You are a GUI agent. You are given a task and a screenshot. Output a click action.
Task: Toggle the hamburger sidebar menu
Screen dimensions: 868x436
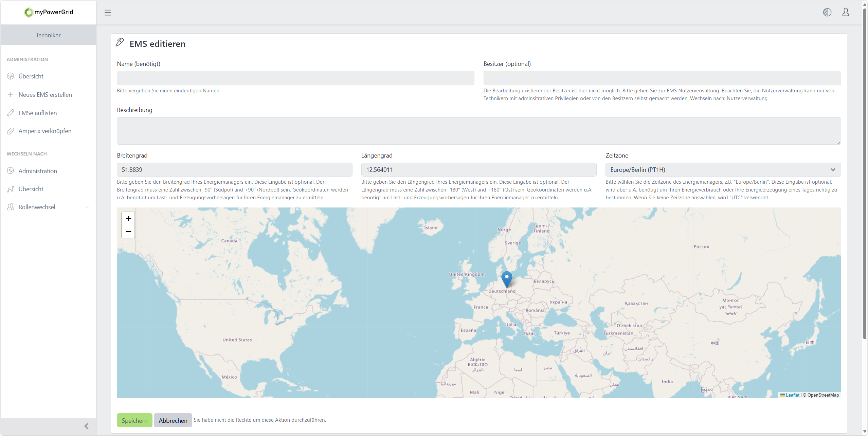pos(108,13)
